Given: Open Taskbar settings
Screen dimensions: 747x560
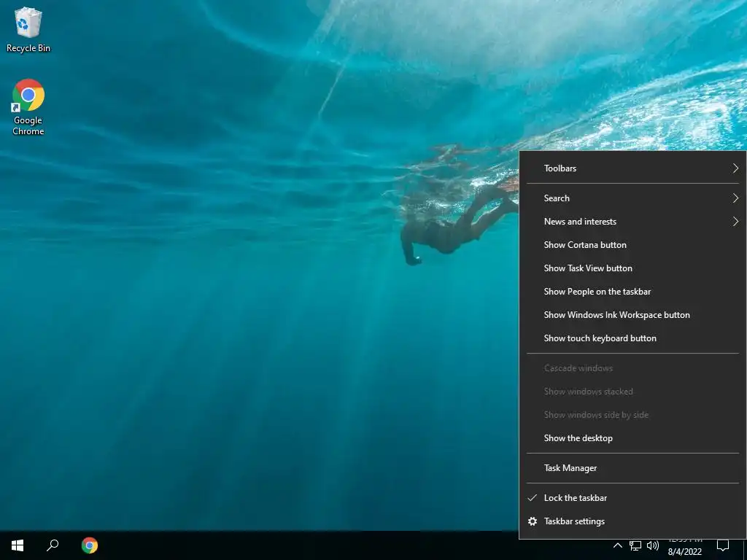Looking at the screenshot, I should [x=632, y=521].
